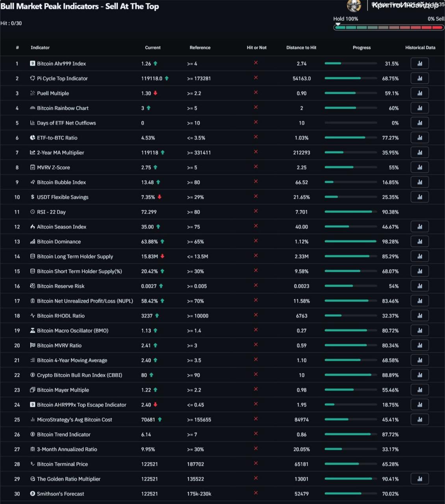Open MicroStrategy's Avg Bitcoin Cost history chart

click(419, 419)
